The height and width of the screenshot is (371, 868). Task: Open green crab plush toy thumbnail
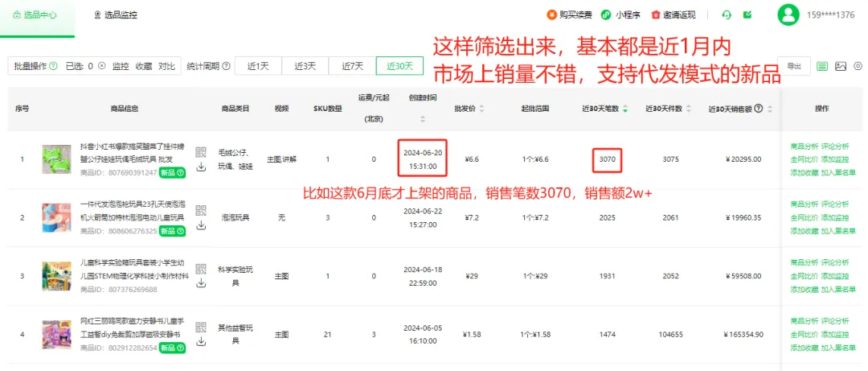click(x=56, y=159)
